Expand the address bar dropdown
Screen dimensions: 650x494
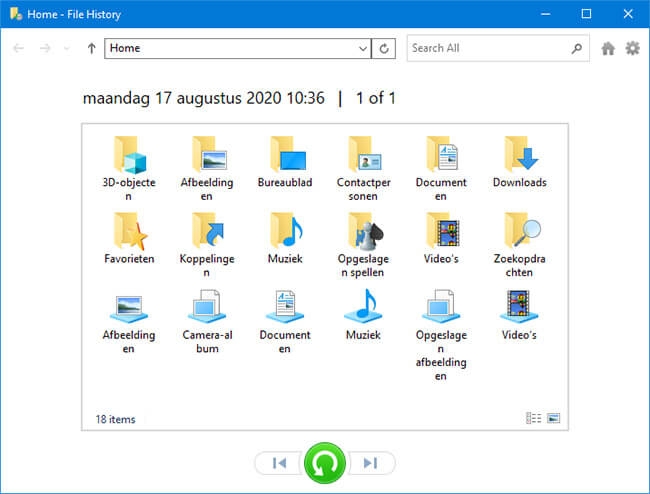click(x=363, y=48)
